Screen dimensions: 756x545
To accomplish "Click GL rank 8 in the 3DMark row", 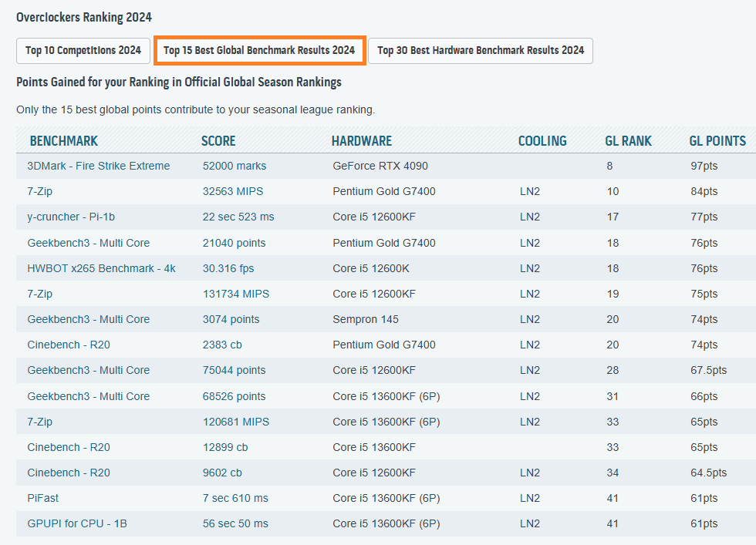I will pos(609,166).
